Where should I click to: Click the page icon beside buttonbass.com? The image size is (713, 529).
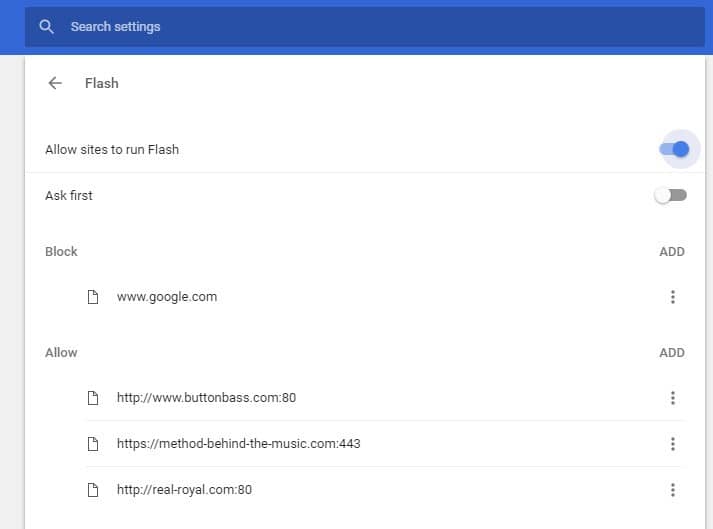click(93, 398)
